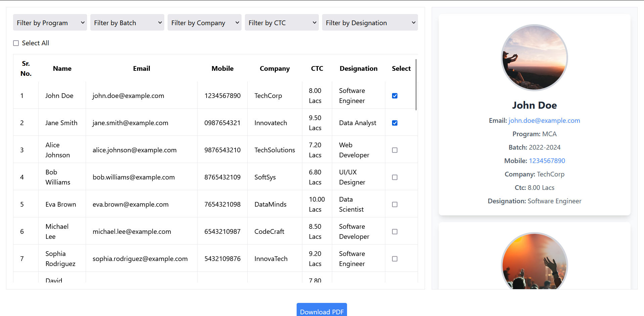
Task: Check the Select All checkbox
Action: pyautogui.click(x=16, y=43)
